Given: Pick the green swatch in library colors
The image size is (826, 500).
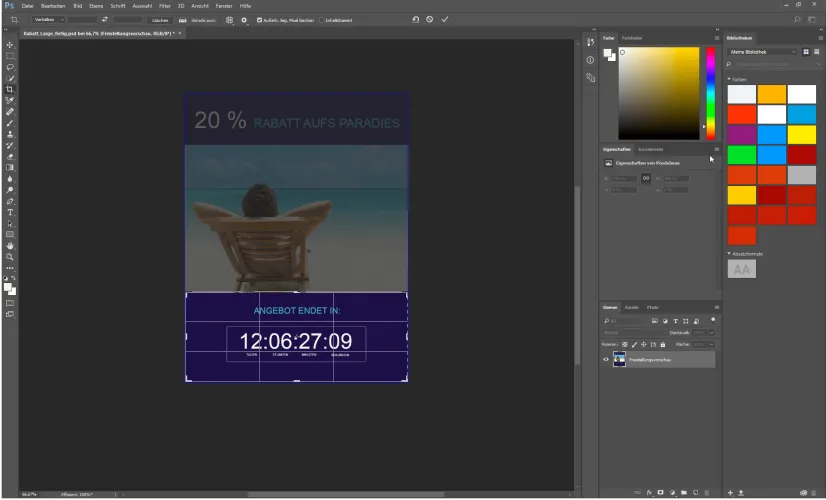Looking at the screenshot, I should click(742, 155).
